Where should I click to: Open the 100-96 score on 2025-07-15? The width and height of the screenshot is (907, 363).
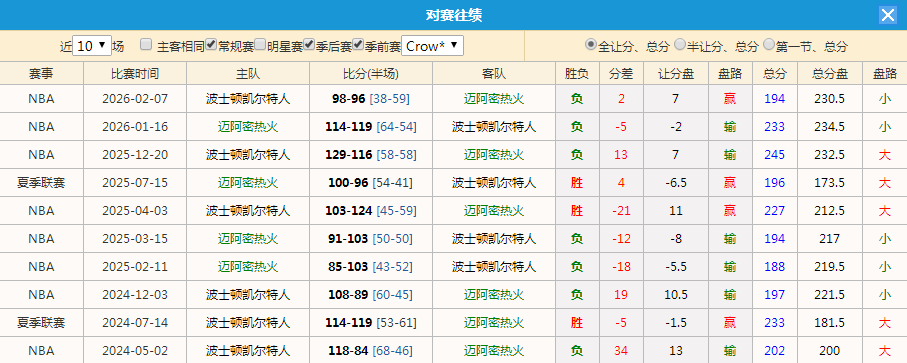[x=348, y=183]
